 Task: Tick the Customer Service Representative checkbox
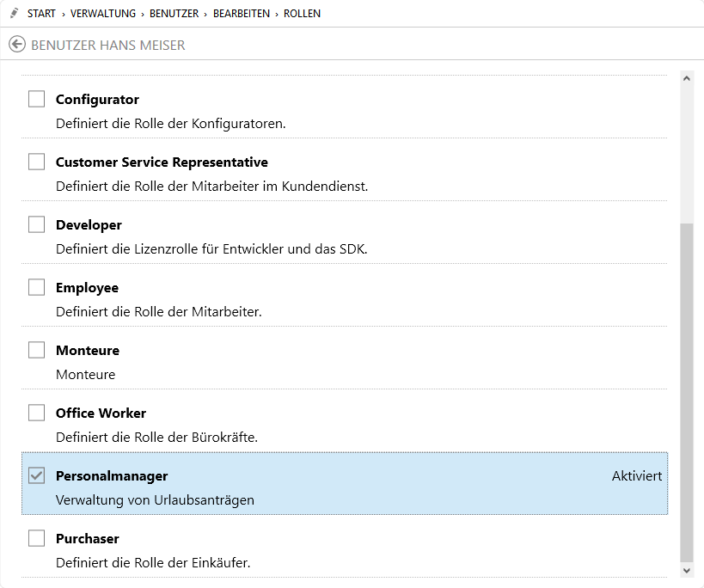36,162
